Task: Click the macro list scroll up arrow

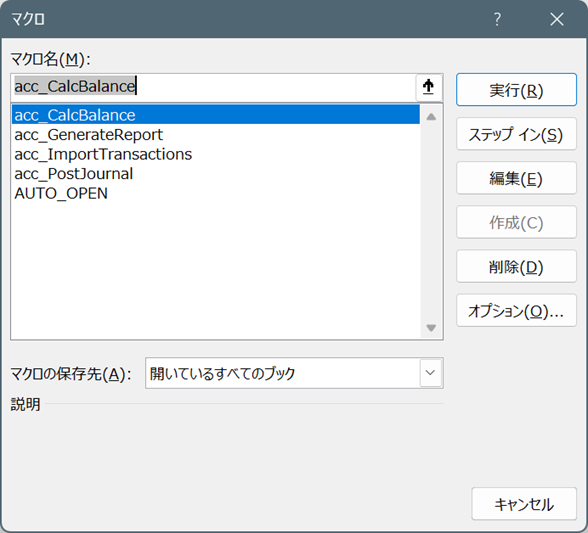Action: tap(431, 117)
